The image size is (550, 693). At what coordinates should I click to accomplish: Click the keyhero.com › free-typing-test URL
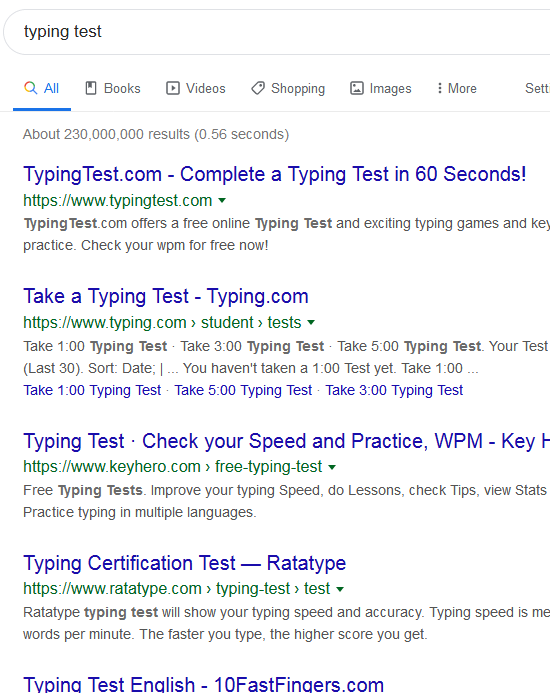(172, 467)
